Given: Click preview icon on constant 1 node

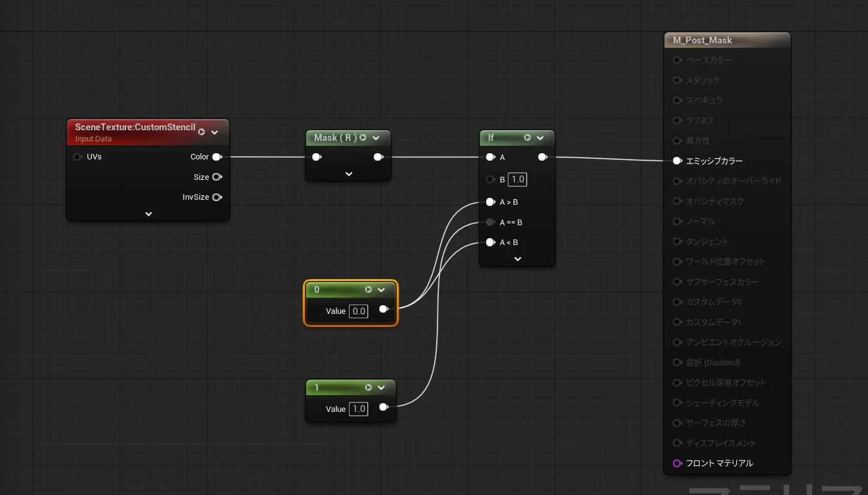Looking at the screenshot, I should coord(368,388).
